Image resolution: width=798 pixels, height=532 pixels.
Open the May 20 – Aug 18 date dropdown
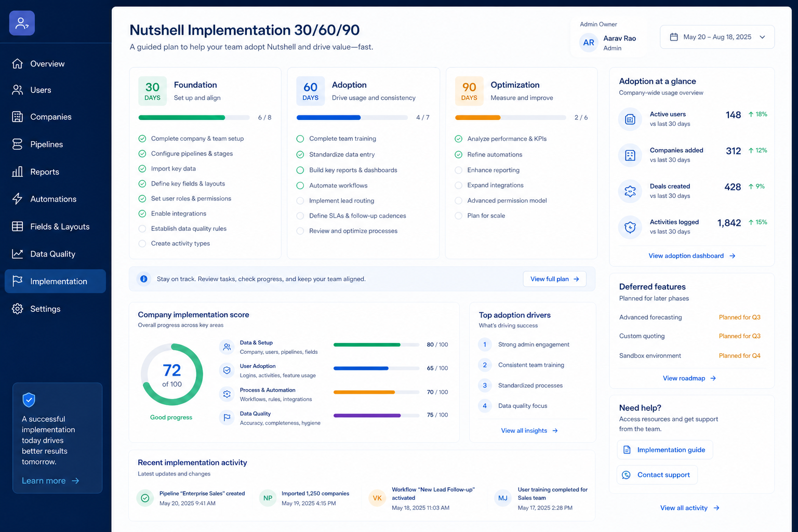[x=717, y=37]
